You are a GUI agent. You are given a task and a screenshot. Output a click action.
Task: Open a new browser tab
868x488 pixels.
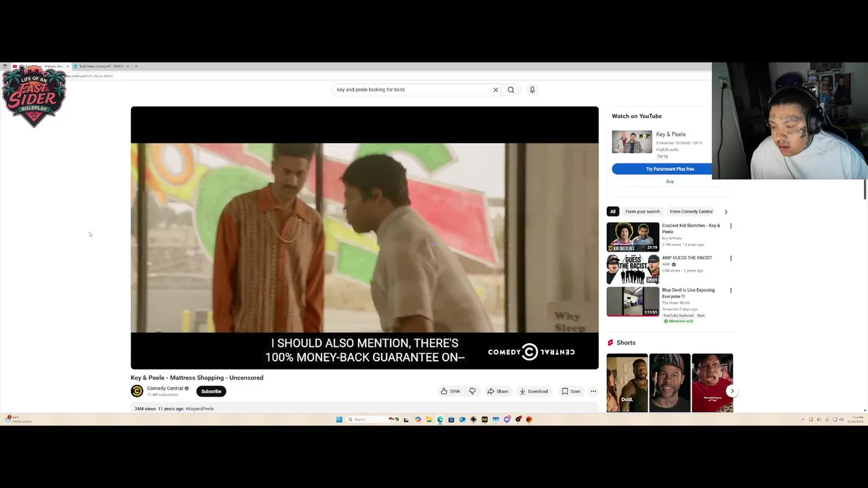click(x=136, y=66)
